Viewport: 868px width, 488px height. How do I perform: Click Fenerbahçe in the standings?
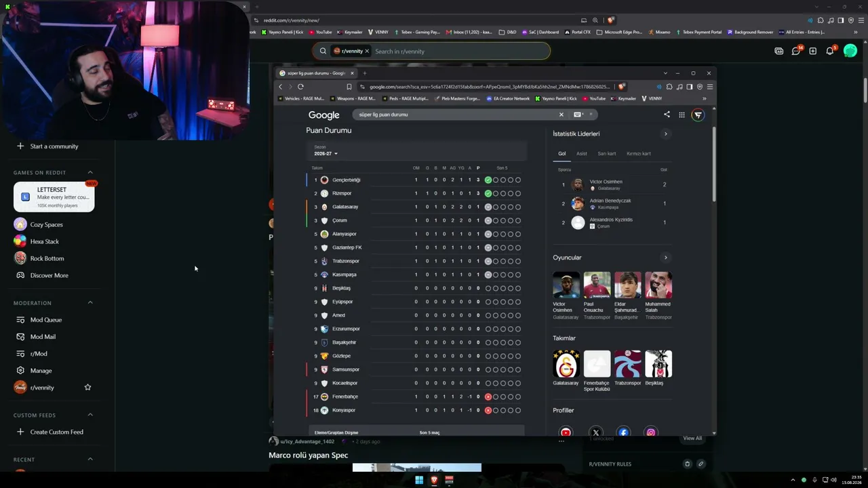click(345, 396)
